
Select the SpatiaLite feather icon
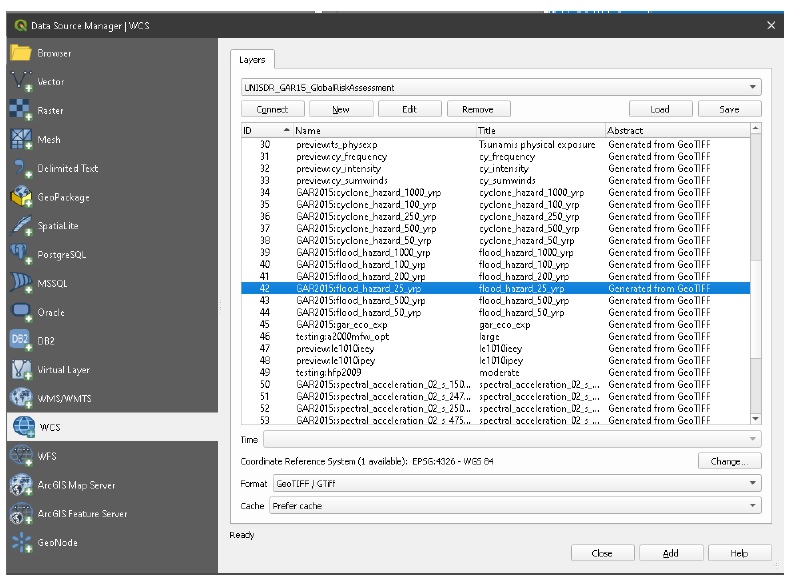tap(21, 225)
